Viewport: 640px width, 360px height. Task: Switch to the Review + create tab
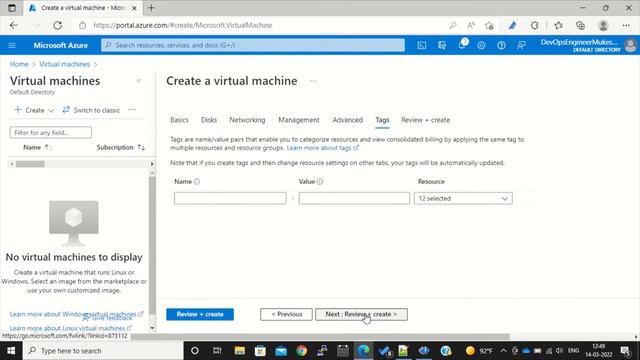[425, 120]
